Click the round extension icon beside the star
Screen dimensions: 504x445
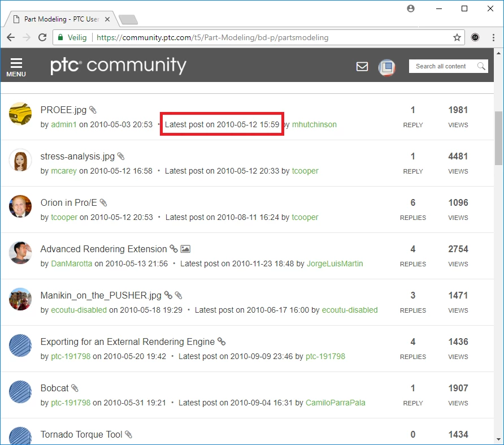475,37
